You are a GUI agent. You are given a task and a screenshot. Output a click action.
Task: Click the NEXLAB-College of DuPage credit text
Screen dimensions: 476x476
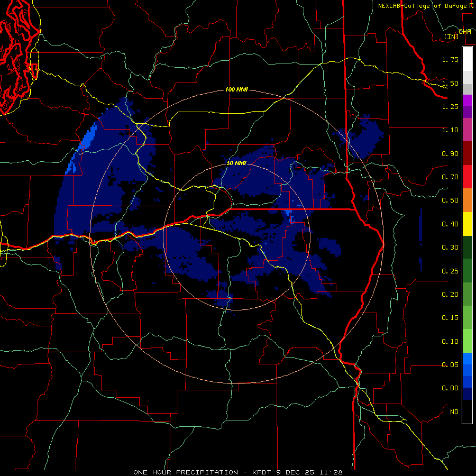[x=424, y=6]
